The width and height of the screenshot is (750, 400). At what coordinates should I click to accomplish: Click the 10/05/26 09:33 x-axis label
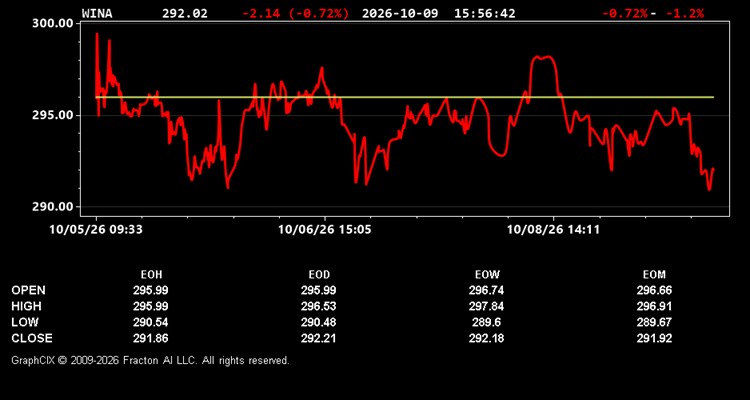coord(96,230)
